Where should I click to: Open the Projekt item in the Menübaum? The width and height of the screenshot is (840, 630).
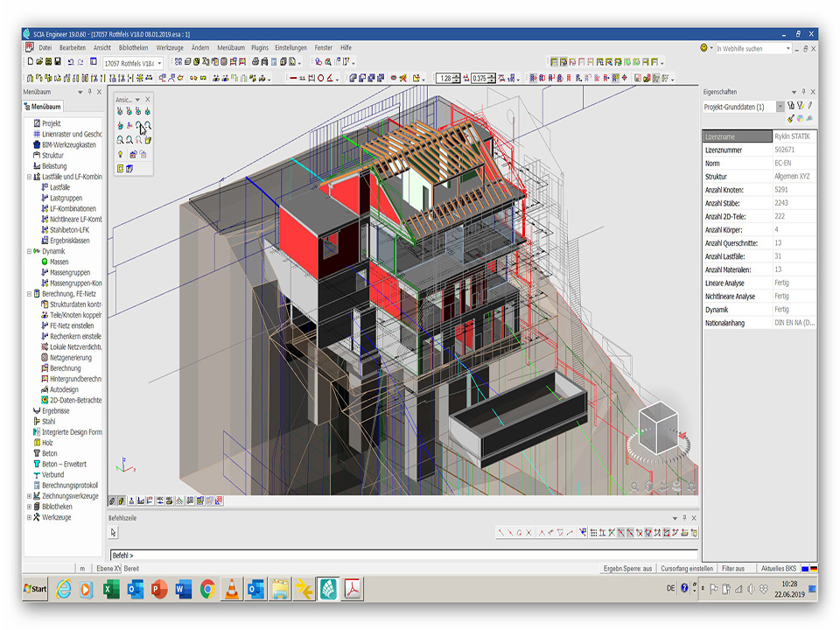click(51, 123)
